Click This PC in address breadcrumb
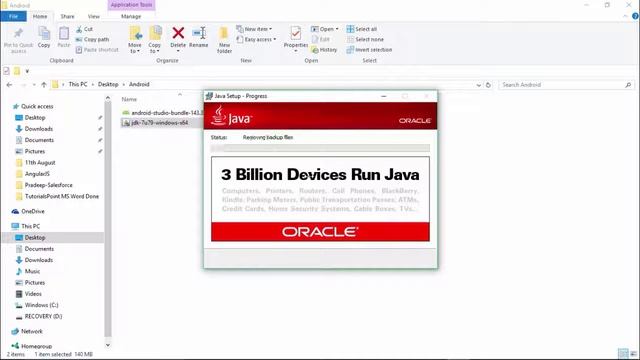The height and width of the screenshot is (360, 640). click(78, 84)
